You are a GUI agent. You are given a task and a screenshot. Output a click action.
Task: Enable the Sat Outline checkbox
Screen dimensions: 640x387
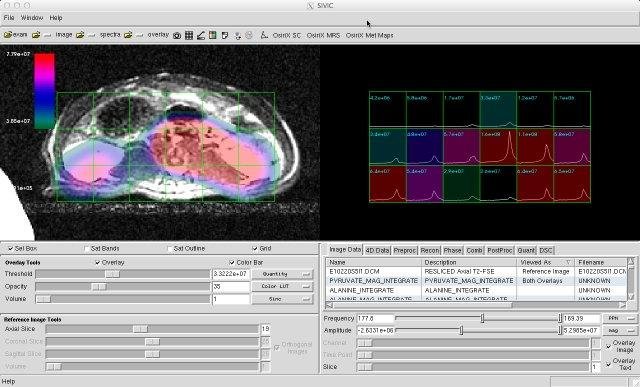pyautogui.click(x=169, y=248)
